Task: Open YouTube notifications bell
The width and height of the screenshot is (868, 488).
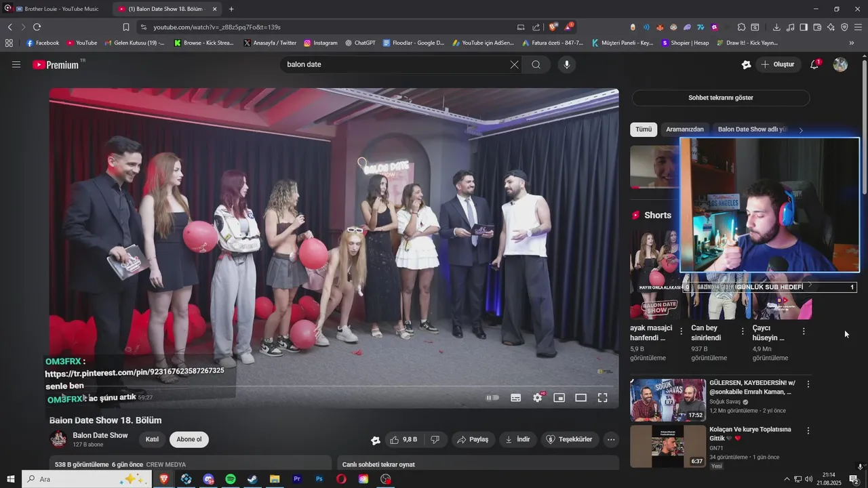Action: coord(814,64)
